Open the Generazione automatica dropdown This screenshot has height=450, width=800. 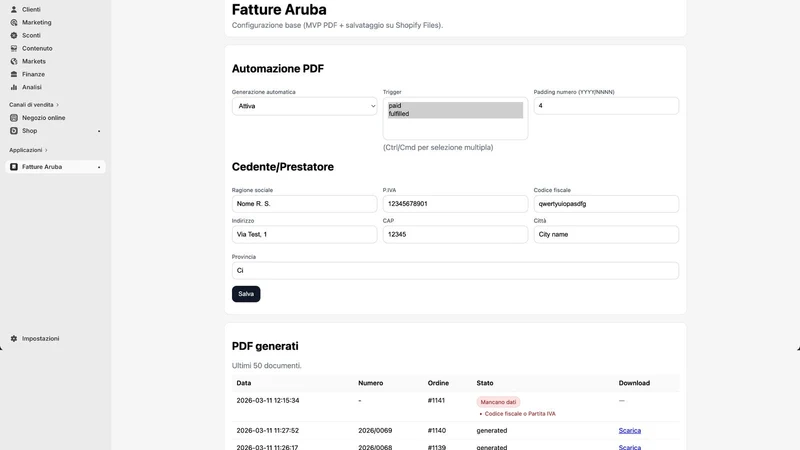click(304, 106)
